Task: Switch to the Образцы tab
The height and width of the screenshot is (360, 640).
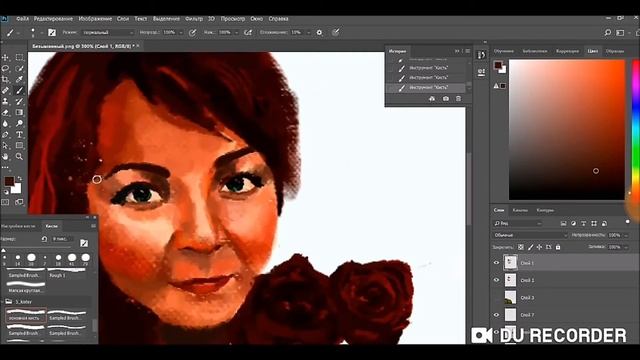Action: coord(615,51)
